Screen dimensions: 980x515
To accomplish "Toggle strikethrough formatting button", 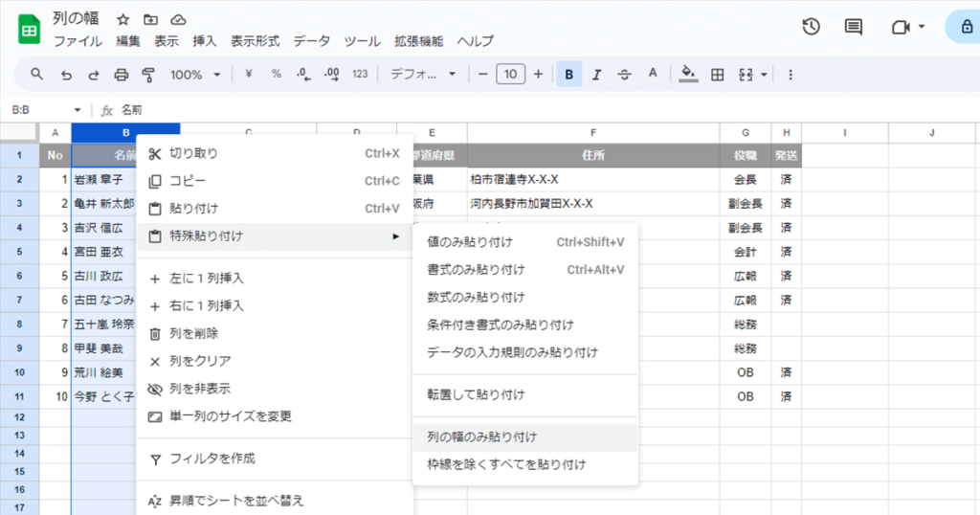I will [624, 75].
